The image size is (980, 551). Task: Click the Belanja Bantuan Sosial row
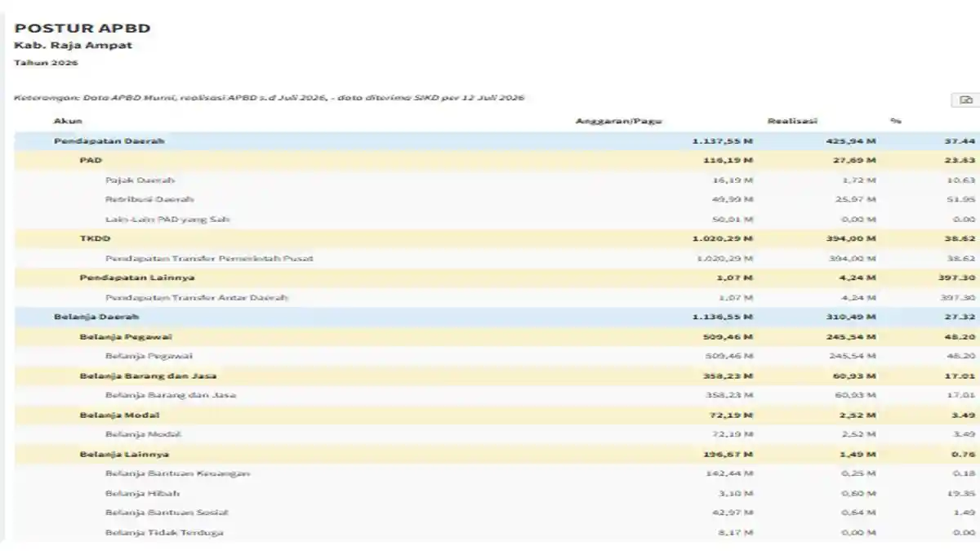[497, 513]
